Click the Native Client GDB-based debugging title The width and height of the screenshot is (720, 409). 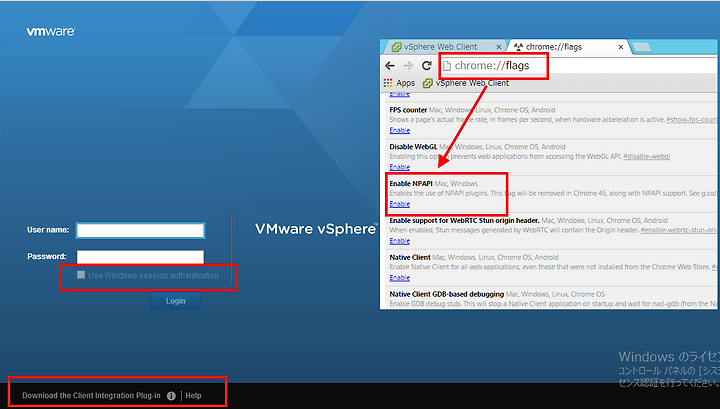point(446,294)
